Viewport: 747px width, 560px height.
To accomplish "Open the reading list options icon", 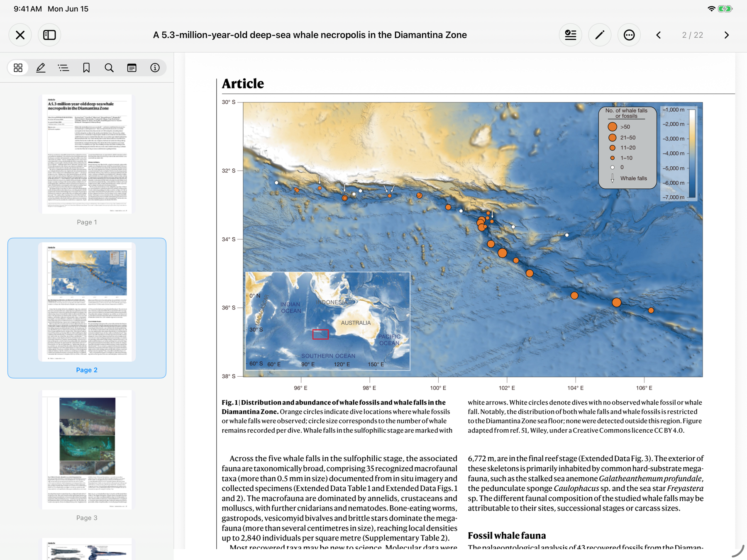I will coord(571,35).
